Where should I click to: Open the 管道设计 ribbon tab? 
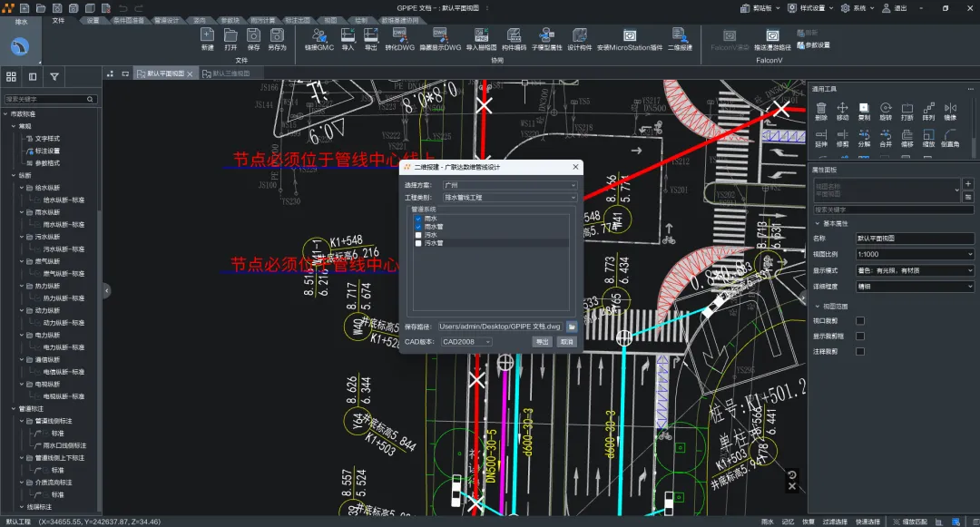167,20
